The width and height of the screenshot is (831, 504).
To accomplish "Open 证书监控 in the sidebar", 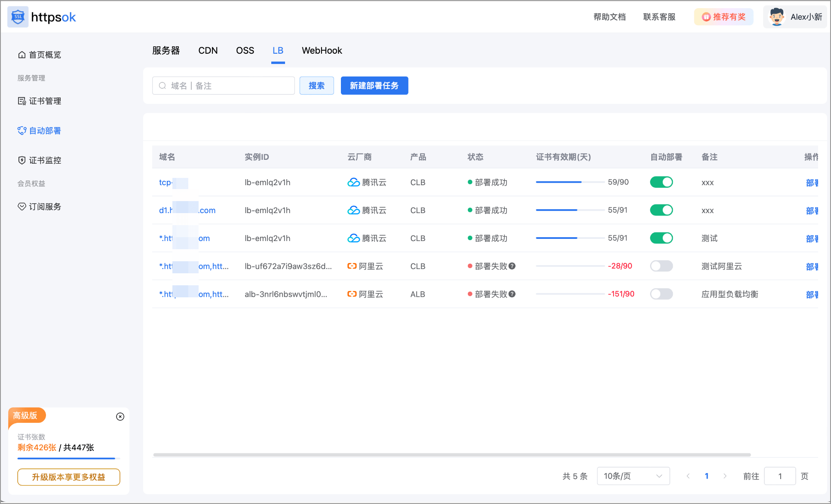I will pos(40,160).
